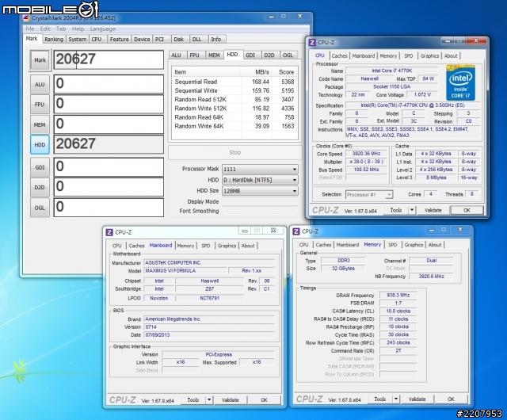This screenshot has height=420, width=507.
Task: Click the DRAM Frequency 938.3 MHz value
Action: (x=398, y=295)
